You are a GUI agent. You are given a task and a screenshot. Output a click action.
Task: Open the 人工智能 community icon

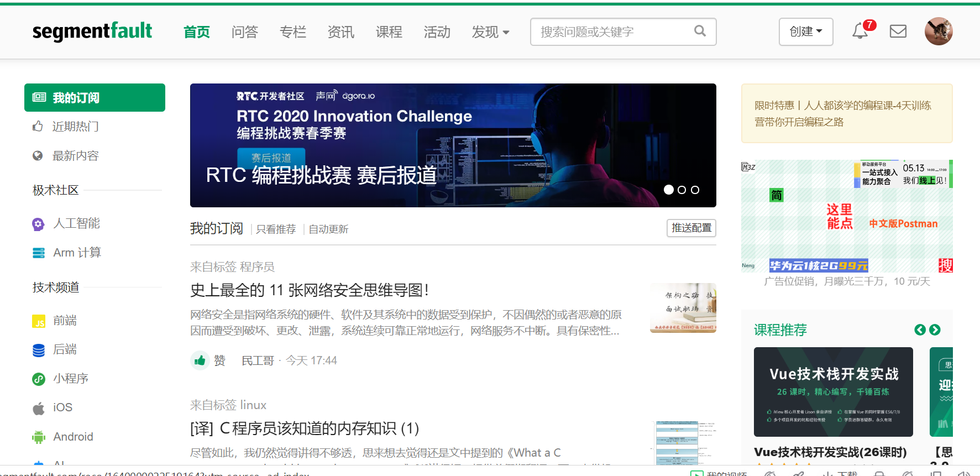coord(38,224)
